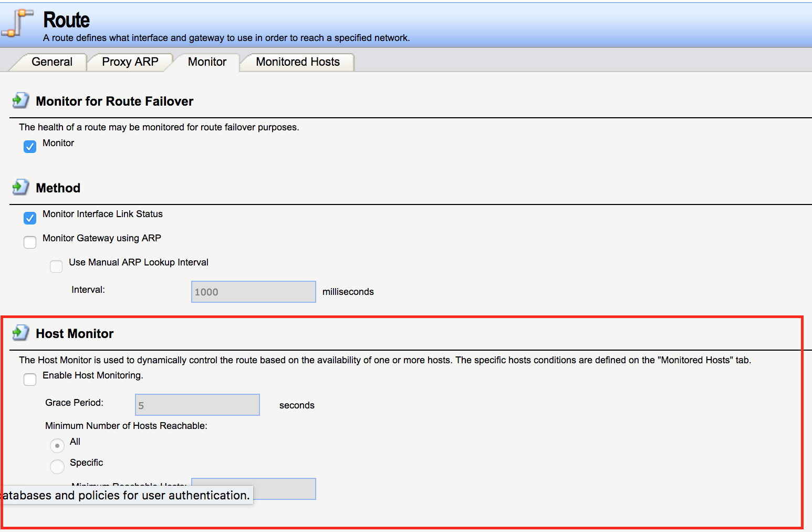Click the Host Monitor section icon

pyautogui.click(x=20, y=333)
